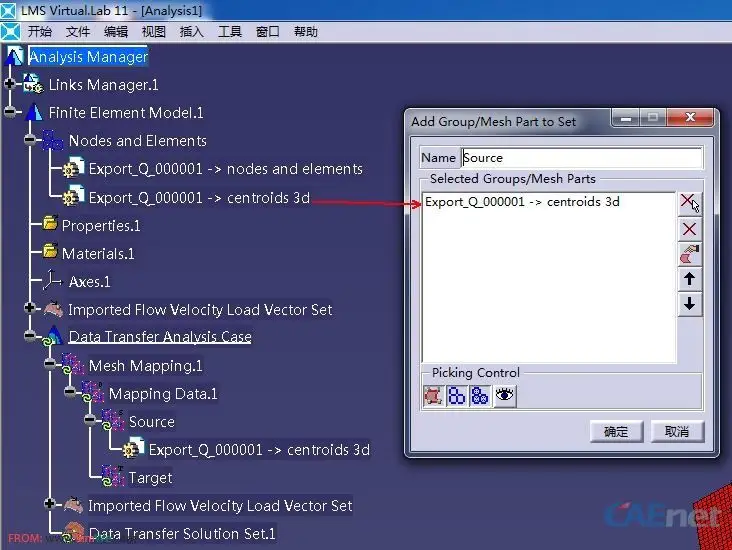Click the Materials.1 folder icon
The image size is (732, 550).
click(49, 252)
